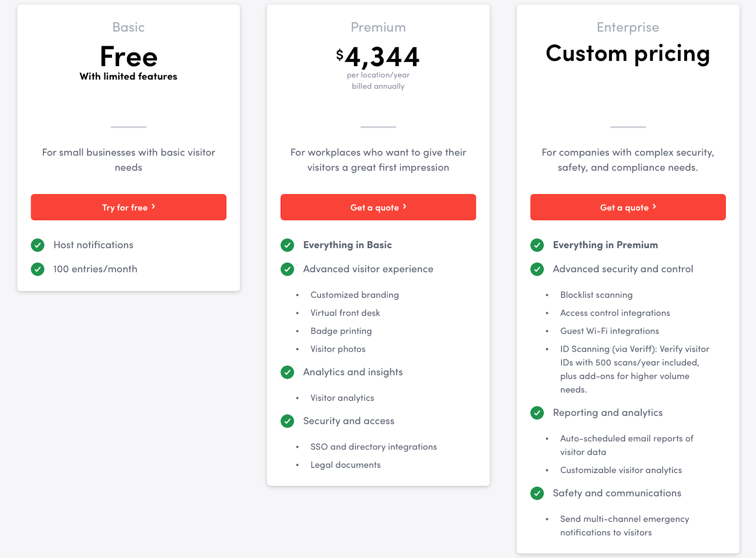This screenshot has width=756, height=558.
Task: Click the checkmark icon for Reporting and analytics
Action: 537,413
